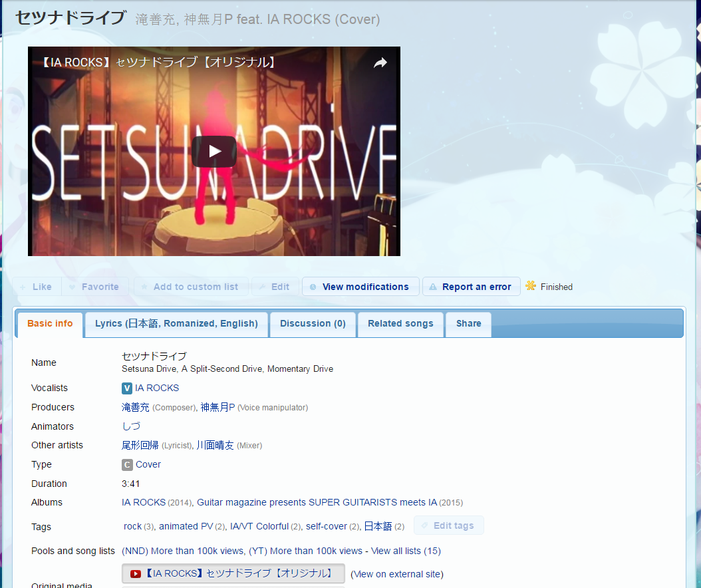Click View on external site link
Screen dimensions: 701x588
tap(397, 574)
